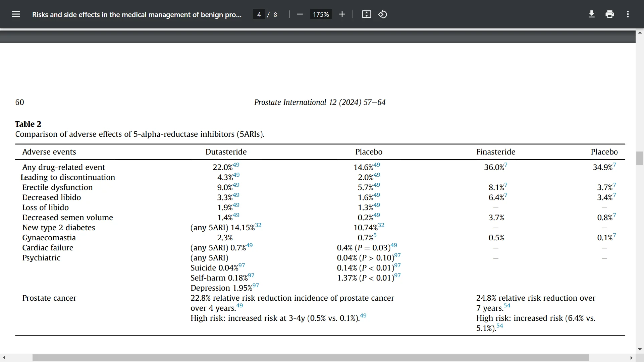Open citation 97 after Depression 1.95%
Screen dimensions: 644x362
(x=256, y=285)
